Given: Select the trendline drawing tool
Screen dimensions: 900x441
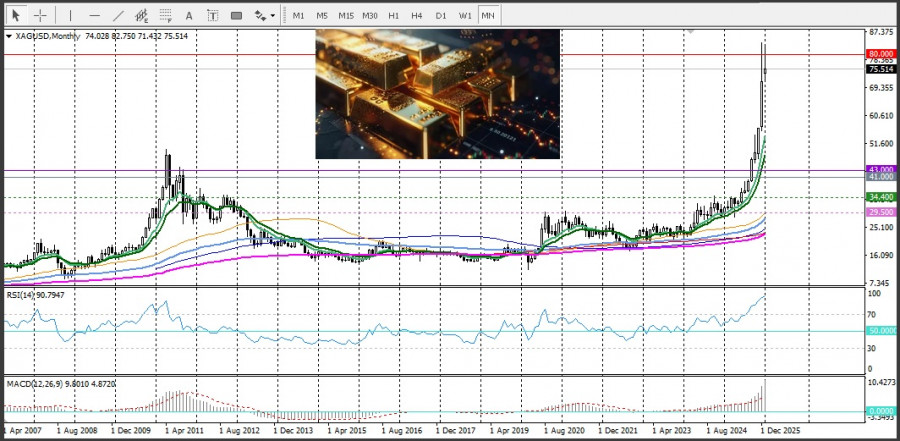Looking at the screenshot, I should tap(118, 15).
